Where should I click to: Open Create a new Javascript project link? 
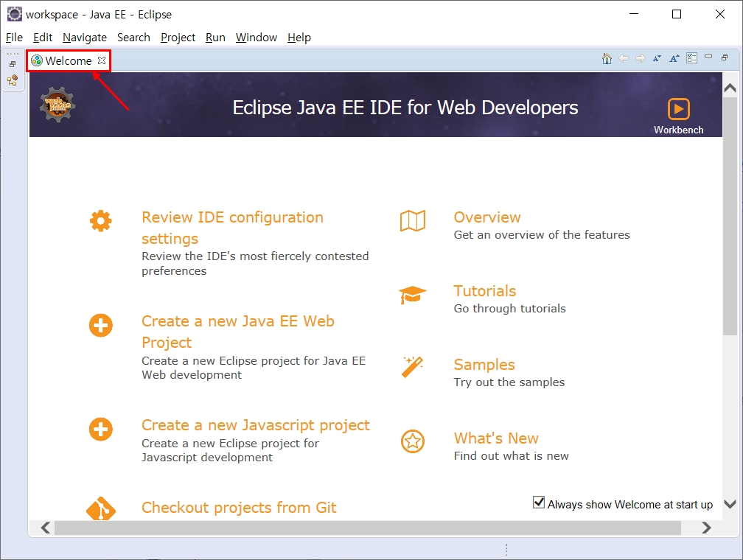(x=255, y=425)
